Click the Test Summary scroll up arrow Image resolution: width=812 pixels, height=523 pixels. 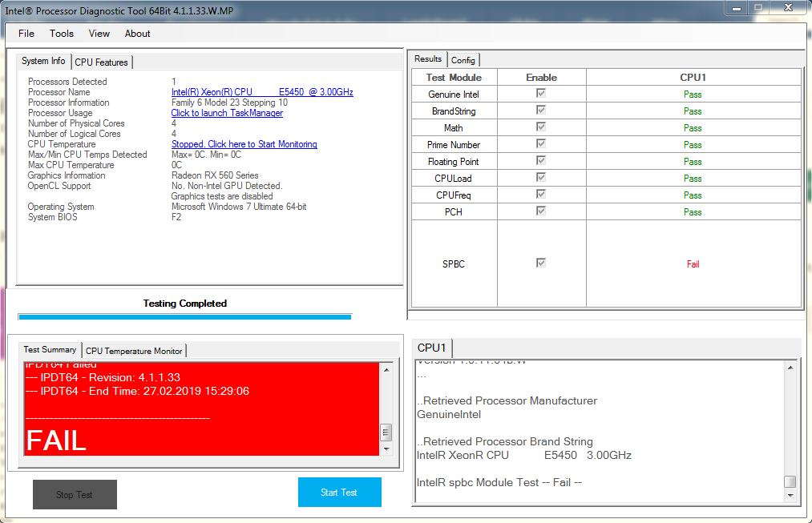(x=386, y=369)
